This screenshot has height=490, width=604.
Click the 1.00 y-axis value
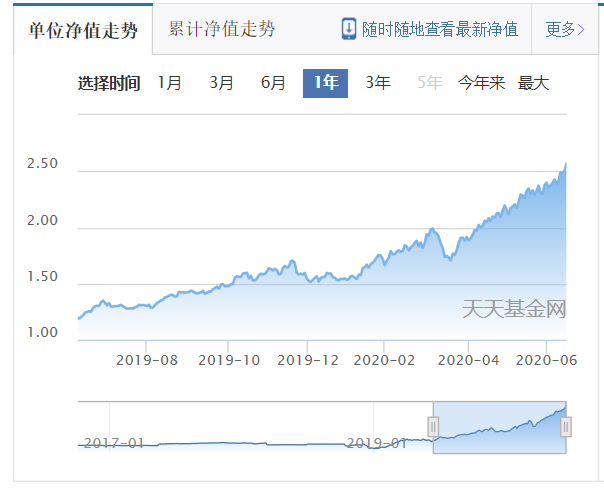pos(42,332)
